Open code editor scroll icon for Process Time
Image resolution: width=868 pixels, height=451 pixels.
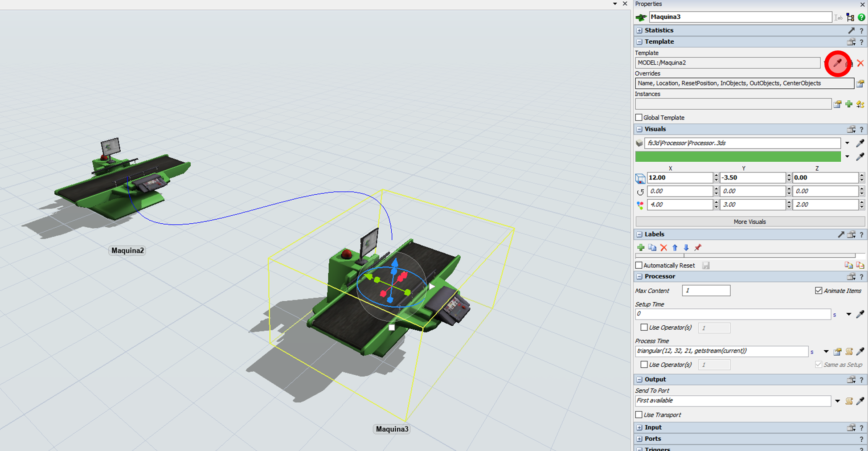pos(849,352)
